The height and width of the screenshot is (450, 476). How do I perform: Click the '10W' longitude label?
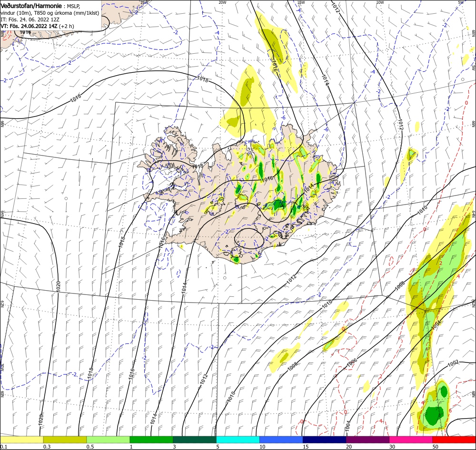click(380, 2)
